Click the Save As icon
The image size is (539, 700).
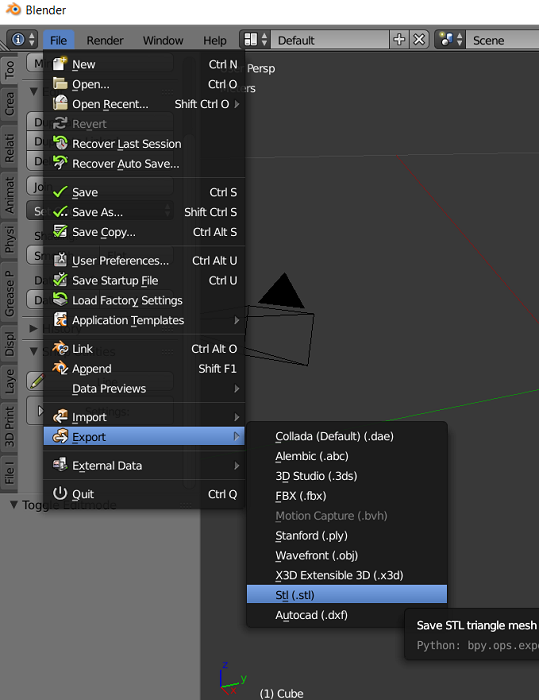click(60, 212)
